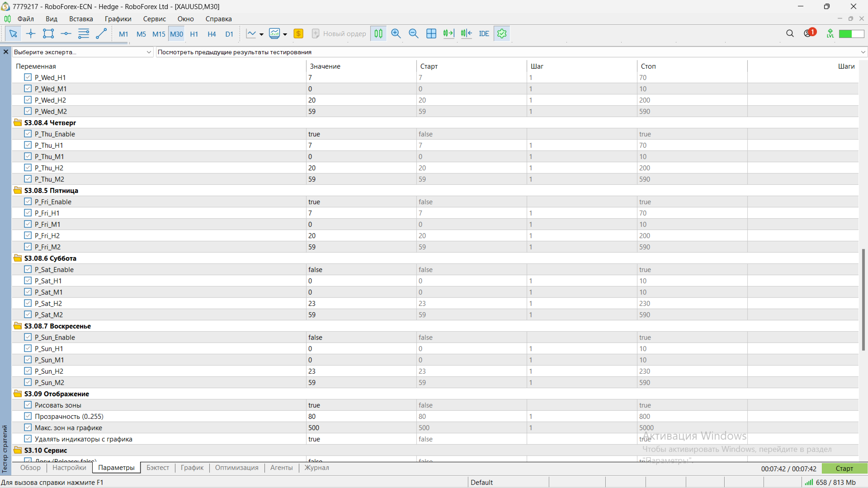868x488 pixels.
Task: Click the tile windows grid icon
Action: (431, 33)
